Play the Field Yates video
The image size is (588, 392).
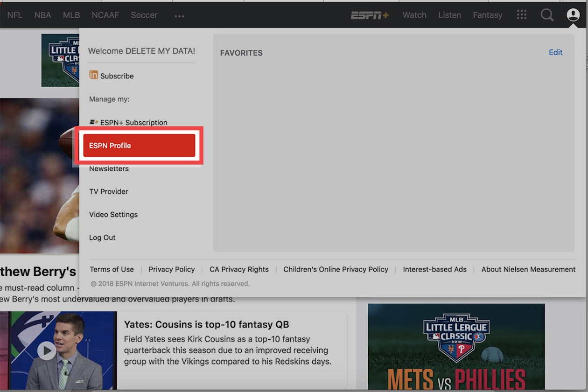[46, 350]
